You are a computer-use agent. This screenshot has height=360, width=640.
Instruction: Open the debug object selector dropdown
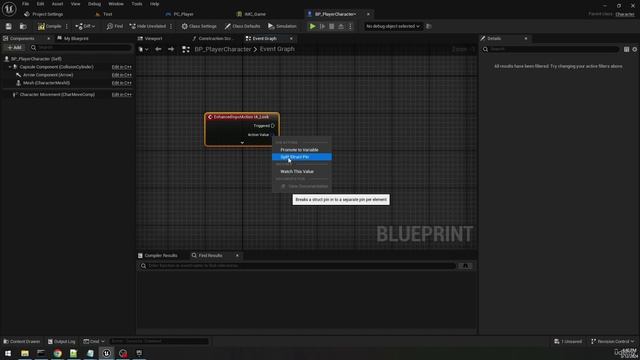click(x=393, y=26)
